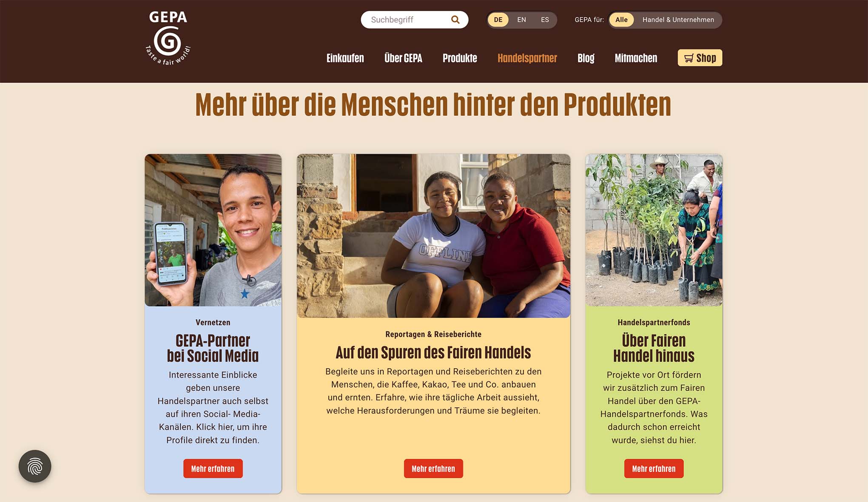Toggle audience to Handel & Unternehmen

[x=678, y=20]
